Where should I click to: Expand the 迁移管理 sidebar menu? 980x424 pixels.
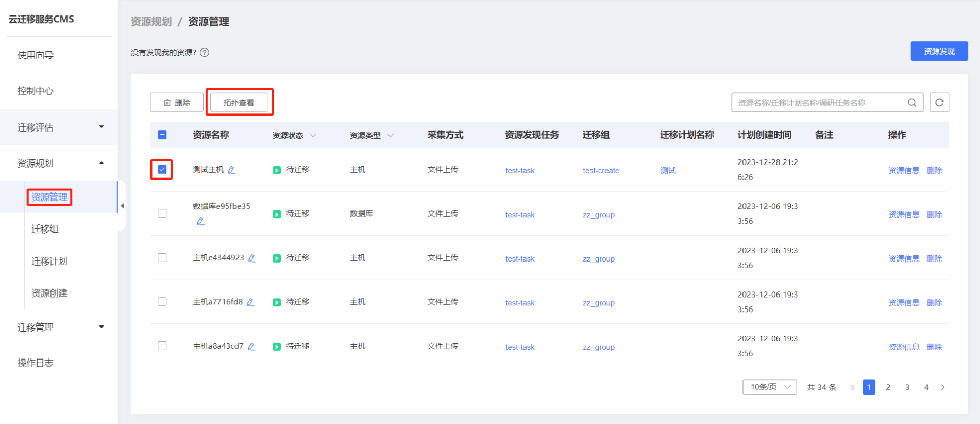click(59, 327)
